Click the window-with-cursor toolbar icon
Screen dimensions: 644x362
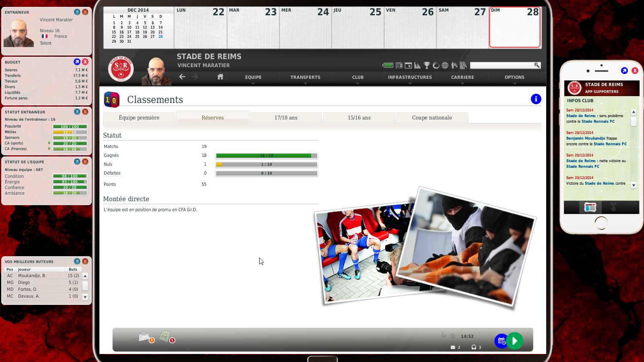point(408,65)
